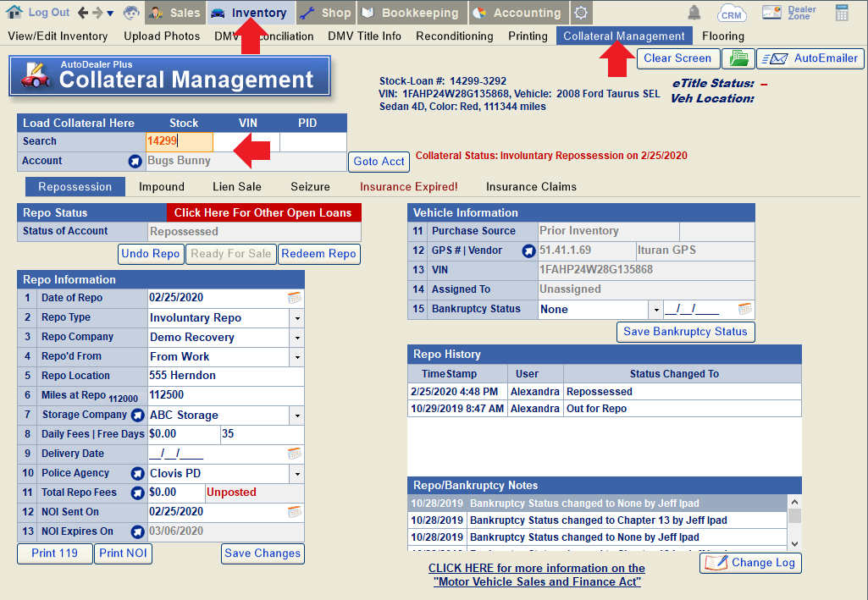Image resolution: width=868 pixels, height=600 pixels.
Task: Click the Goto Acct button
Action: [x=379, y=162]
